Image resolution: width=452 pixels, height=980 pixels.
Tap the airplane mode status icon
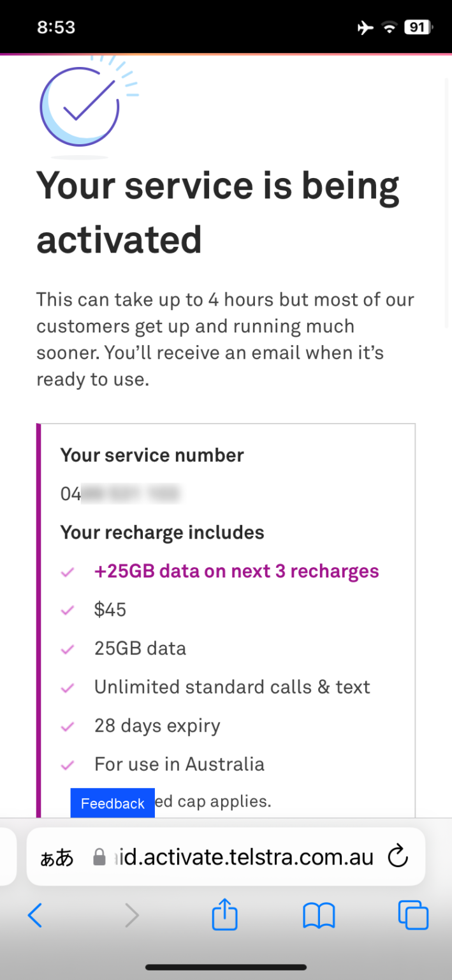click(365, 27)
